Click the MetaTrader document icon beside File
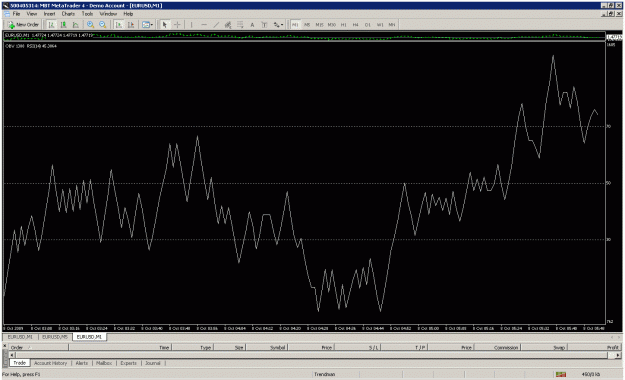The height and width of the screenshot is (380, 625). pos(7,14)
